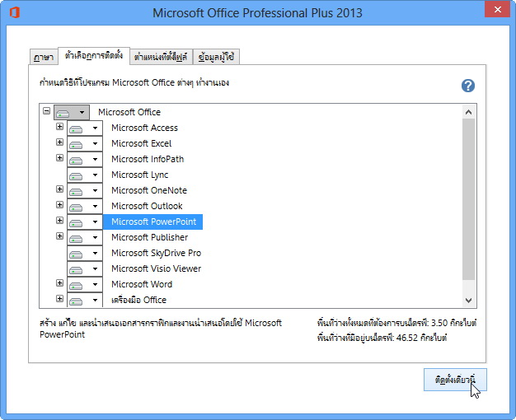Expand the Microsoft Access tree node

(x=59, y=126)
